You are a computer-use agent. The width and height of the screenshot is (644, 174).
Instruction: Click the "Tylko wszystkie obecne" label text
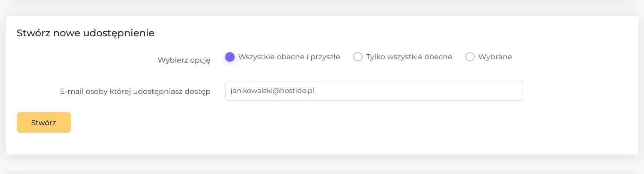pyautogui.click(x=409, y=57)
